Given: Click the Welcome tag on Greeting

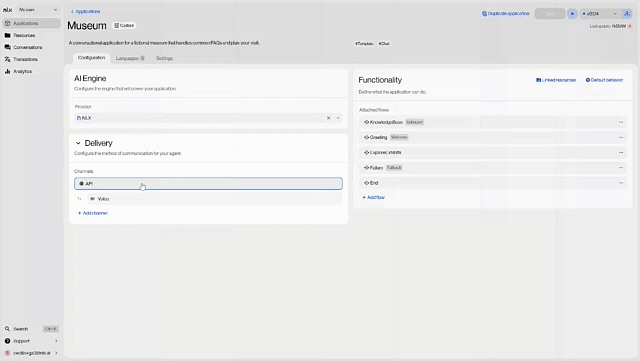Looking at the screenshot, I should point(399,137).
